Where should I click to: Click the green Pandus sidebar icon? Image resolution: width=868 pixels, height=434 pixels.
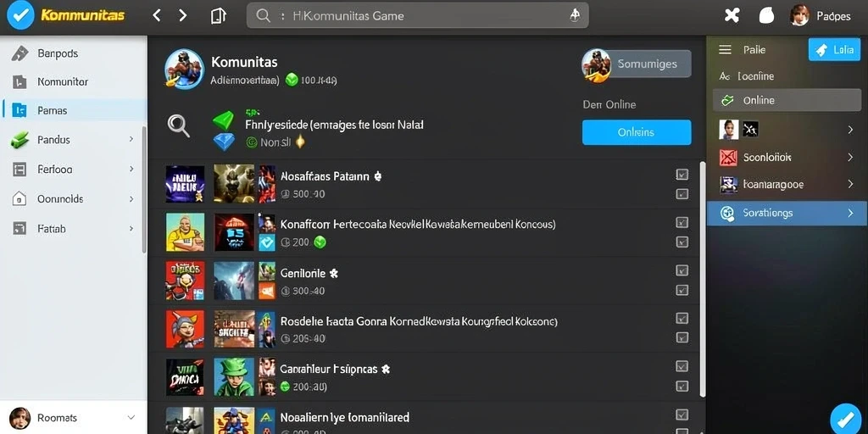point(19,140)
